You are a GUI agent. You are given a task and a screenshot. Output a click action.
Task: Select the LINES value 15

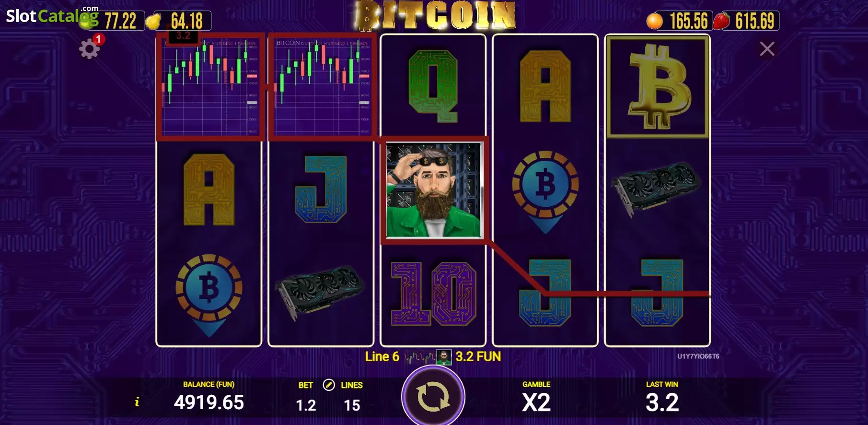click(352, 405)
